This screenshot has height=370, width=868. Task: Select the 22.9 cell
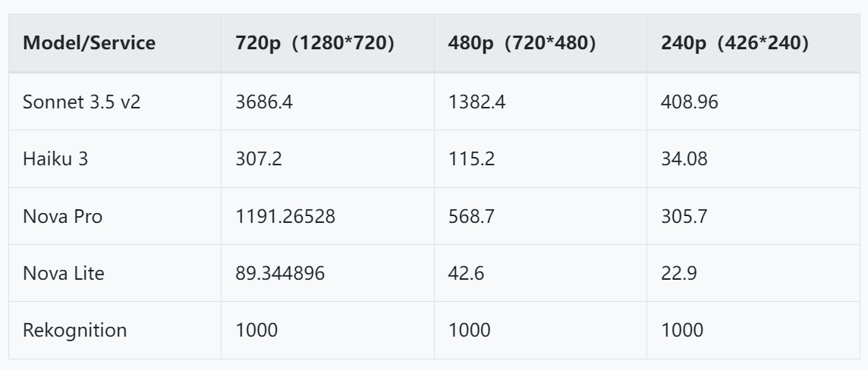pos(678,273)
